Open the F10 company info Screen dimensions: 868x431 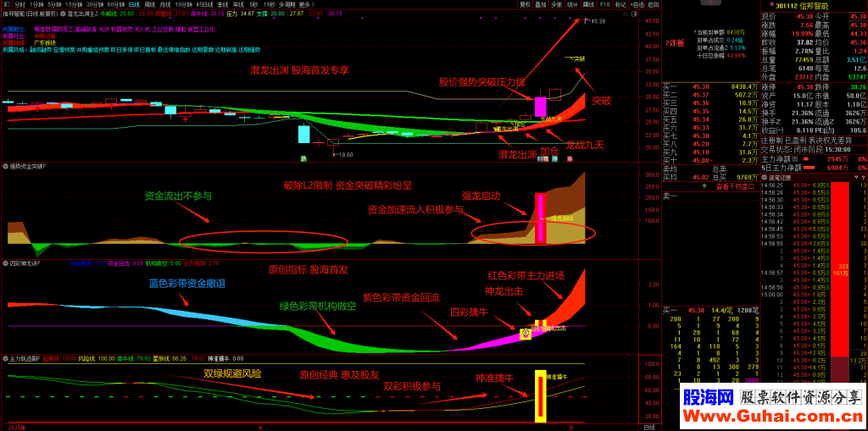pyautogui.click(x=605, y=4)
